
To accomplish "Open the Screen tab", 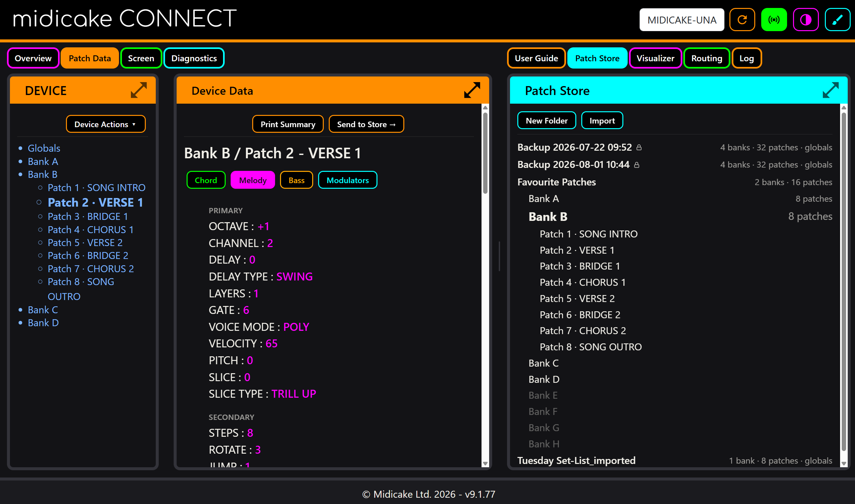I will click(x=141, y=58).
